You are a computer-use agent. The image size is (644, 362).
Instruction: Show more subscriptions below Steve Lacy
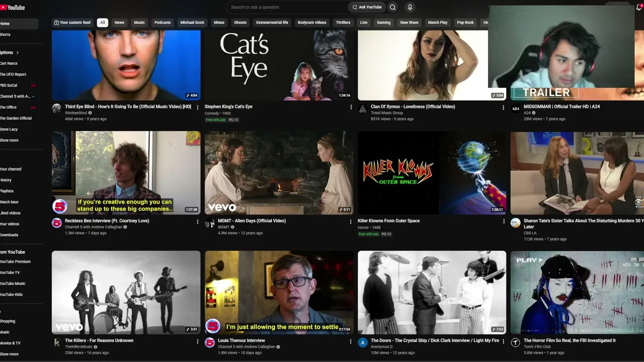(10, 140)
